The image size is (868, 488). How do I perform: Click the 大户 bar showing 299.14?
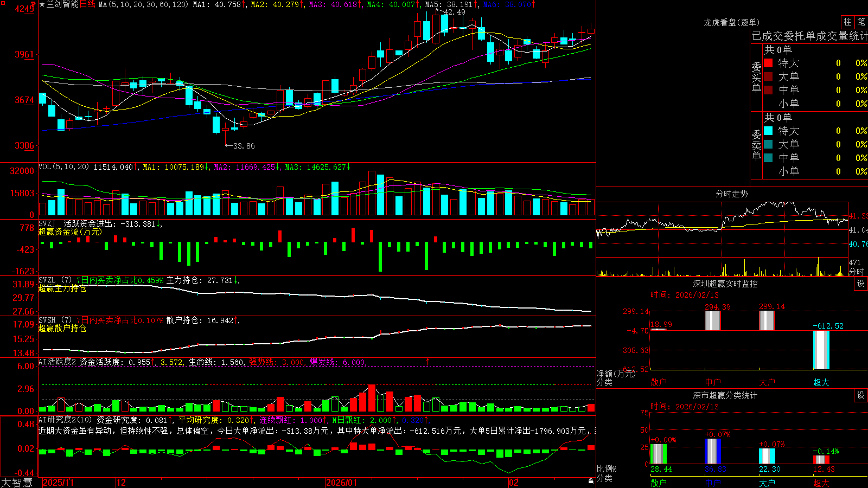pyautogui.click(x=767, y=320)
